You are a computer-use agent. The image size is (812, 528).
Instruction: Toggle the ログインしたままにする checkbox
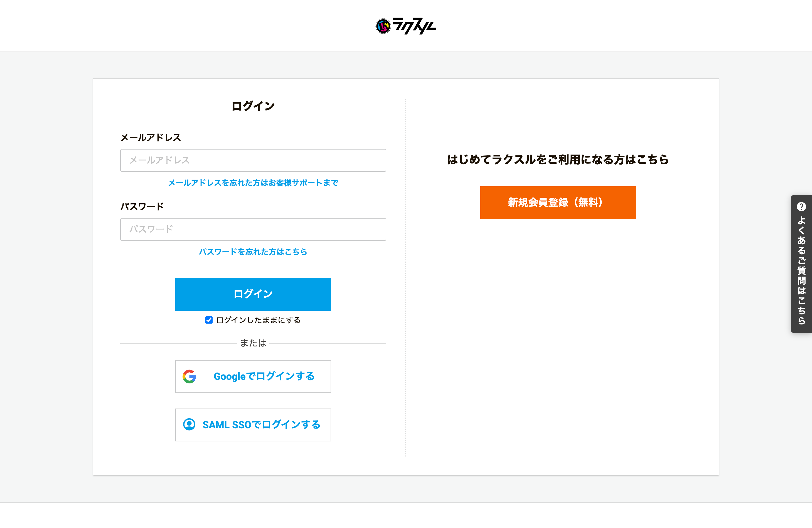point(209,320)
